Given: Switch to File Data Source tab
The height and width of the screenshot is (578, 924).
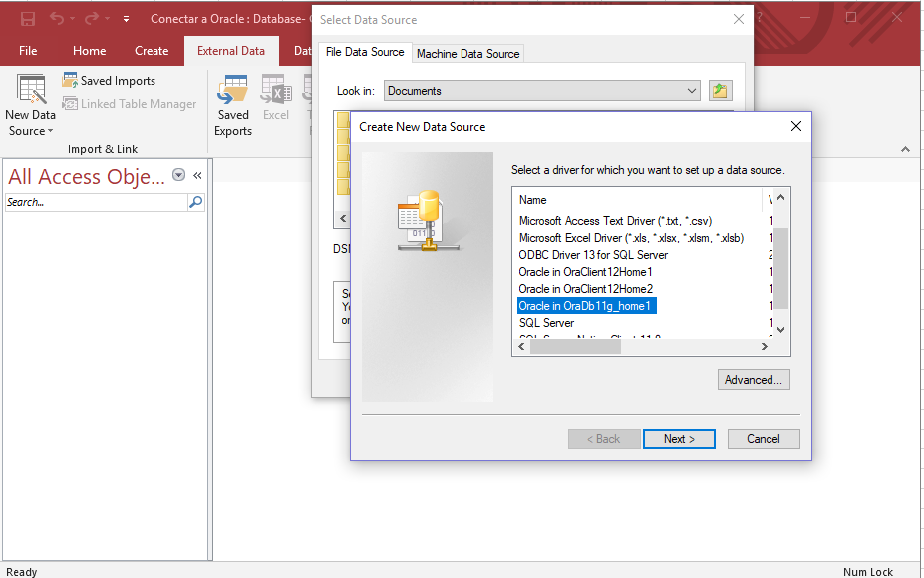Looking at the screenshot, I should pyautogui.click(x=365, y=52).
